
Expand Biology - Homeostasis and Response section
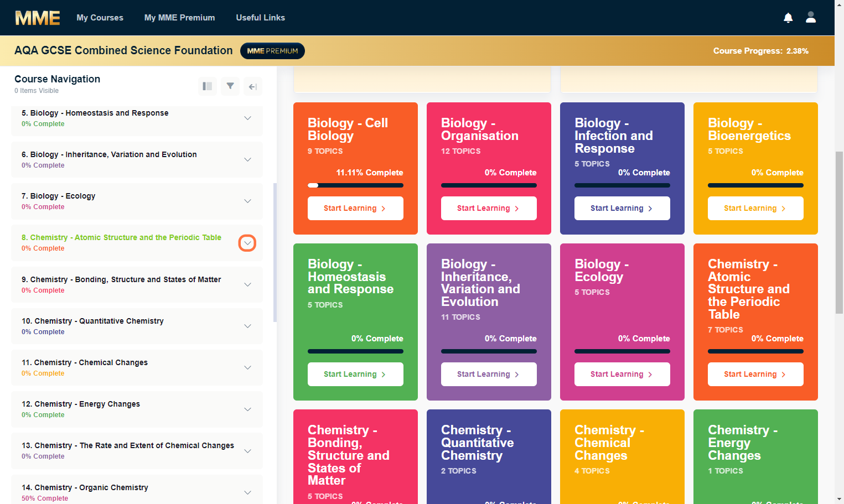pyautogui.click(x=247, y=118)
